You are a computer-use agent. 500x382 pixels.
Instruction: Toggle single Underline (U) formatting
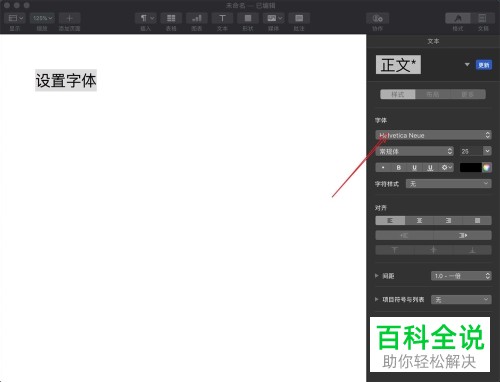[x=414, y=167]
